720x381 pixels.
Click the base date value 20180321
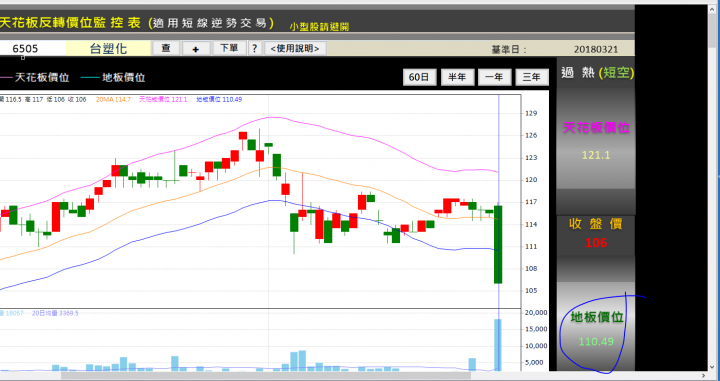pos(596,50)
